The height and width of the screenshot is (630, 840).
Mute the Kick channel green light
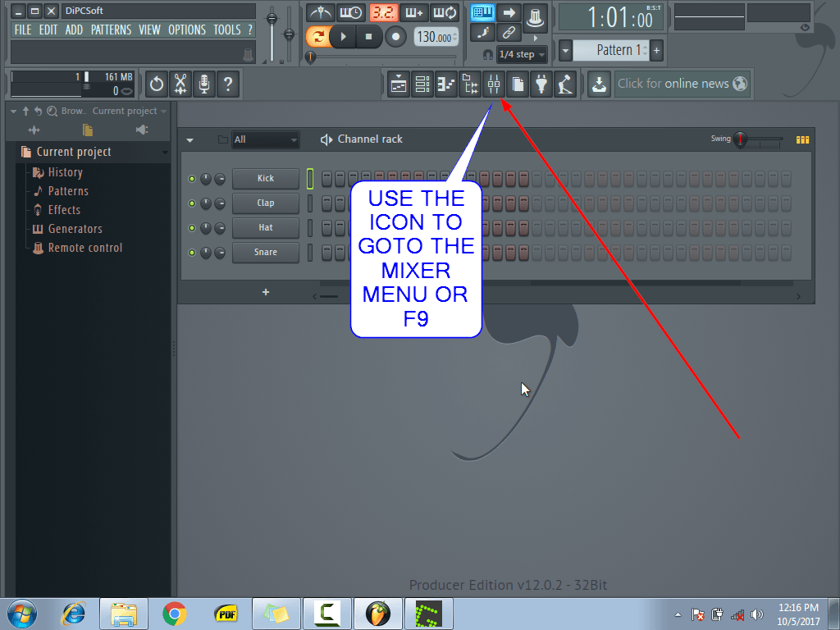[x=192, y=179]
